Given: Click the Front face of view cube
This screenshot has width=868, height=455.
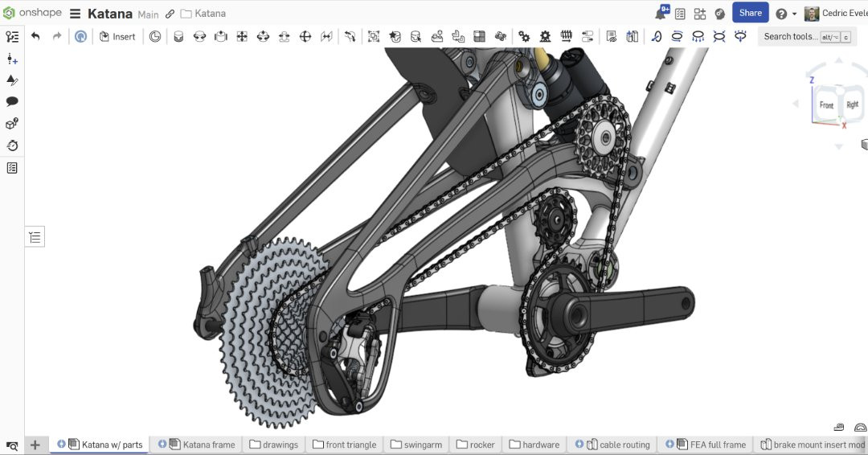Looking at the screenshot, I should pyautogui.click(x=826, y=105).
